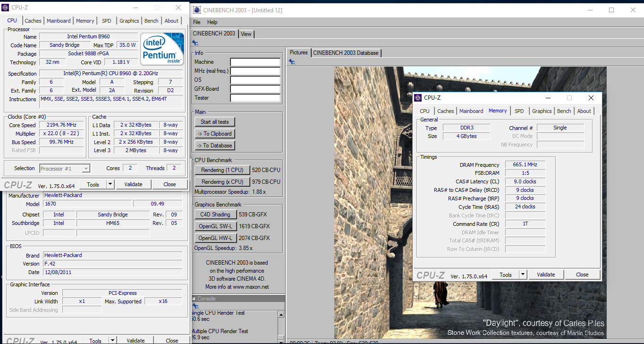Open Tools dropdown arrow in bottom CPU-Z window

[x=112, y=341]
